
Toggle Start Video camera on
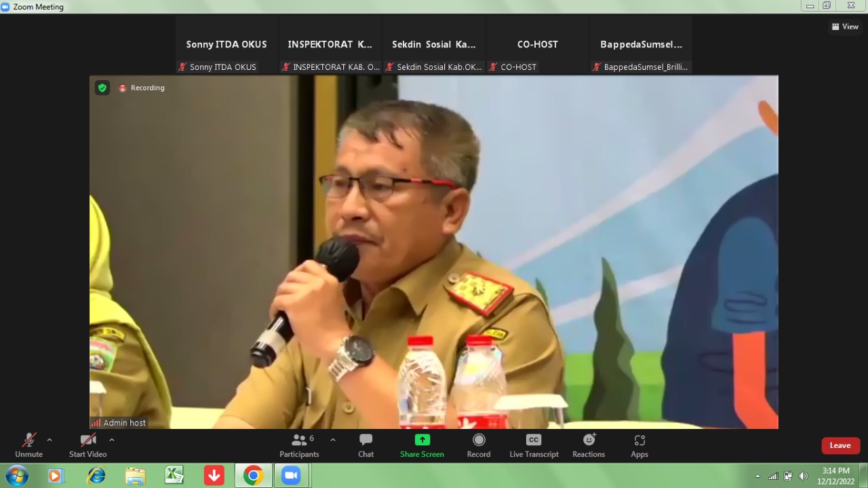click(87, 445)
